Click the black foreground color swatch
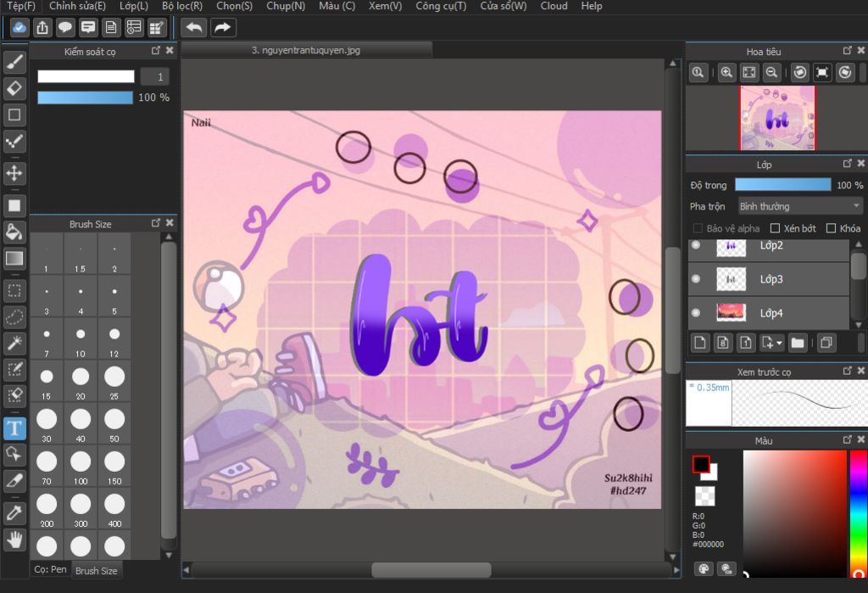This screenshot has height=593, width=868. (701, 464)
